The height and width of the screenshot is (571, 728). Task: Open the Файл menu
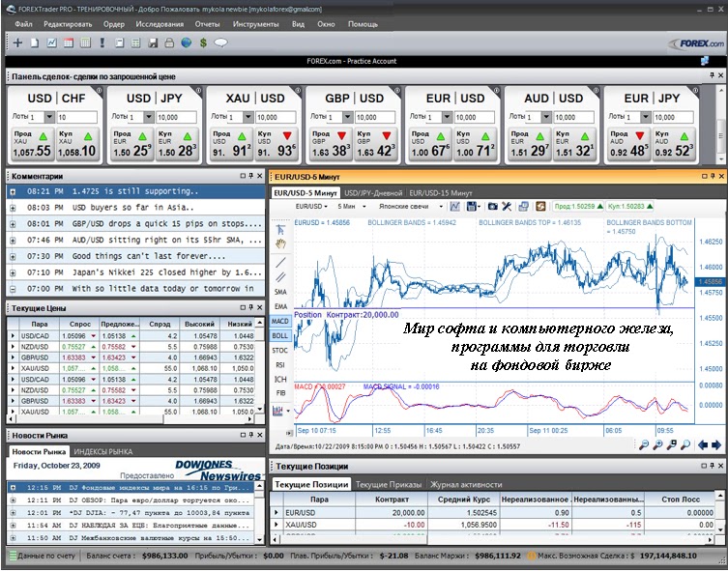pos(23,24)
